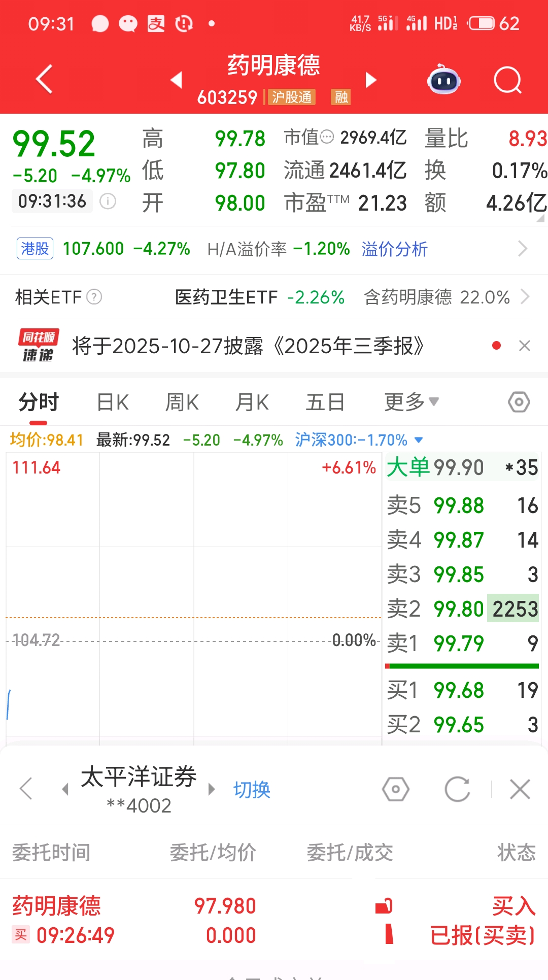Tap the 沪股通 tag

[292, 97]
